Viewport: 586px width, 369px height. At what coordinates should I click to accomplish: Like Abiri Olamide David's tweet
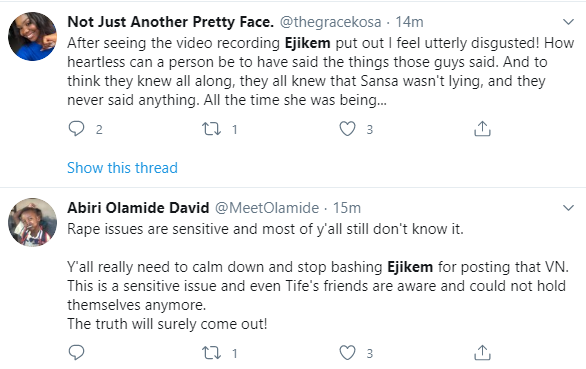pyautogui.click(x=347, y=353)
